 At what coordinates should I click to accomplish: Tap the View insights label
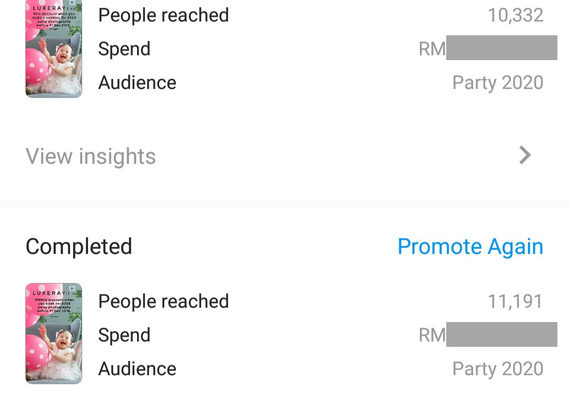91,157
